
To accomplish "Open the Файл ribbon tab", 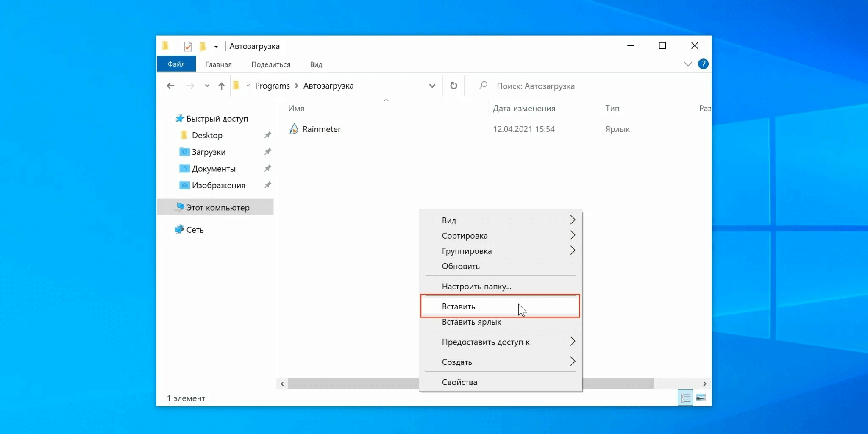I will (176, 64).
